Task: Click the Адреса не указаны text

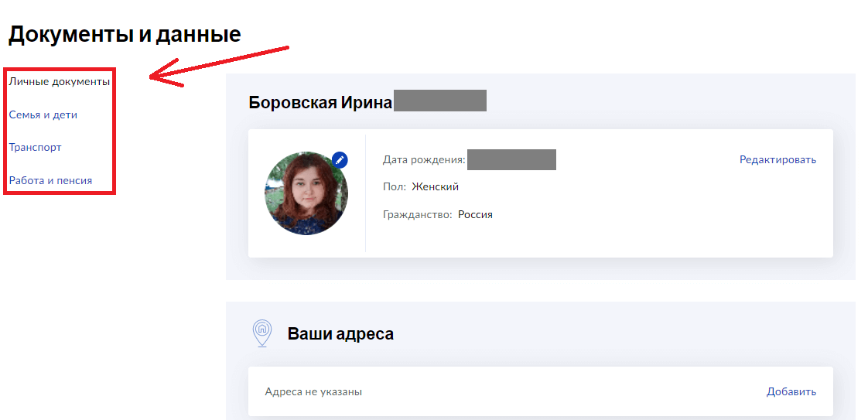Action: coord(313,391)
